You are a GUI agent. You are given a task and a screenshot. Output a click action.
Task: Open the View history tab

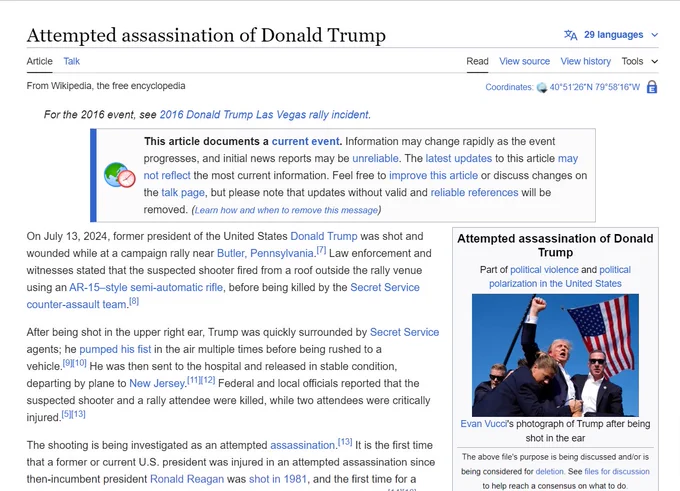[x=585, y=61]
